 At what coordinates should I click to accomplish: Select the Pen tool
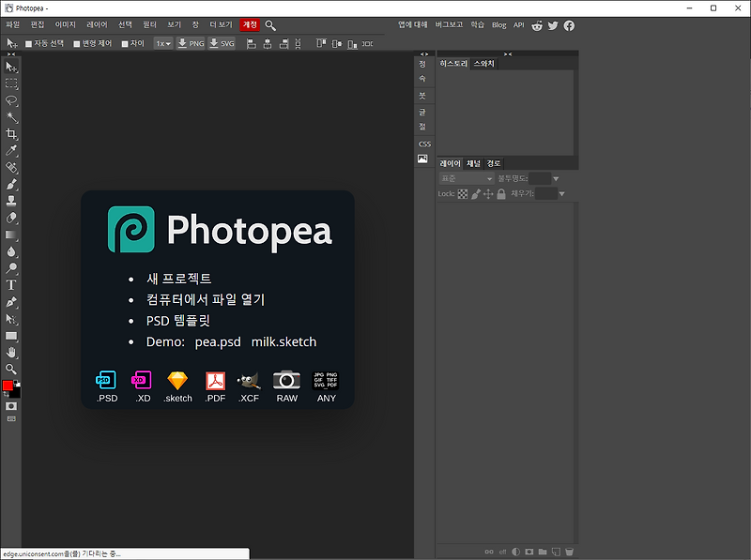11,302
